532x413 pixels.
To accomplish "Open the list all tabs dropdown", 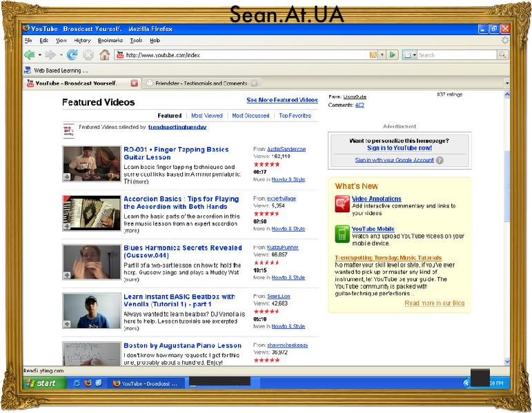I will (507, 83).
